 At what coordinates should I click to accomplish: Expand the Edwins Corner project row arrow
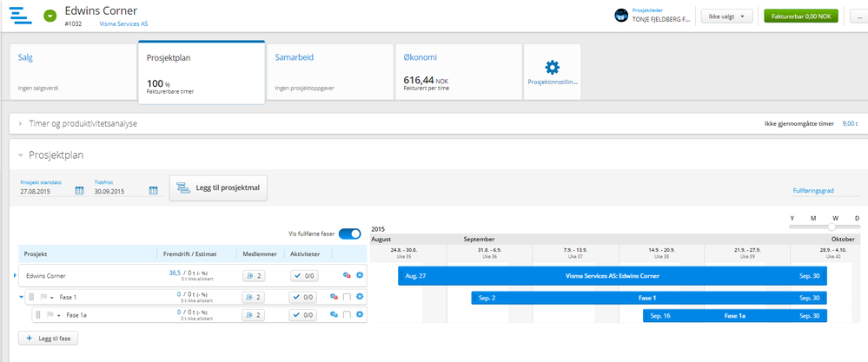click(15, 275)
